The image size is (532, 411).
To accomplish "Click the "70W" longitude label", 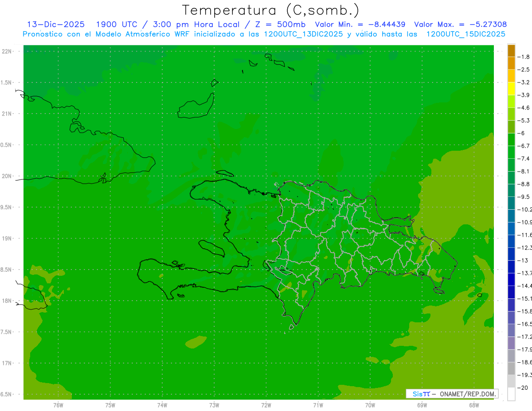I will [370, 405].
